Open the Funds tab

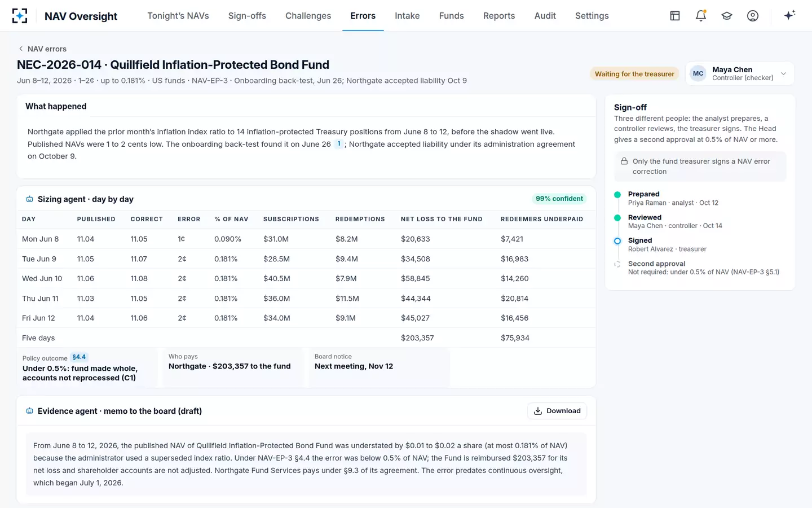coord(451,16)
